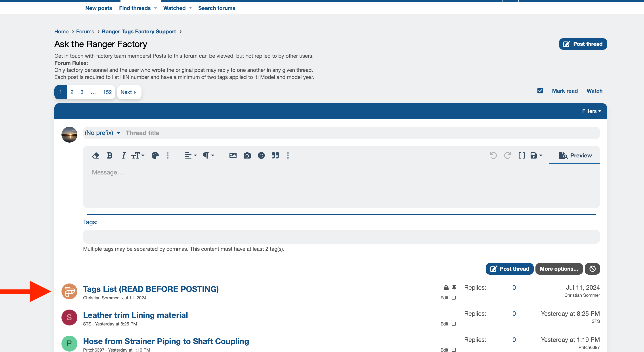Image resolution: width=644 pixels, height=352 pixels.
Task: Select the Italic formatting icon
Action: [123, 155]
